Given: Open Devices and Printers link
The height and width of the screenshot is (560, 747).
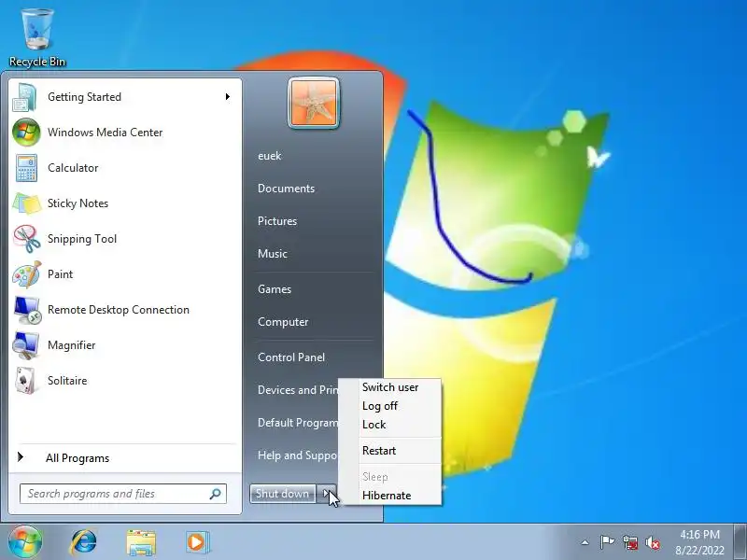Looking at the screenshot, I should click(298, 390).
